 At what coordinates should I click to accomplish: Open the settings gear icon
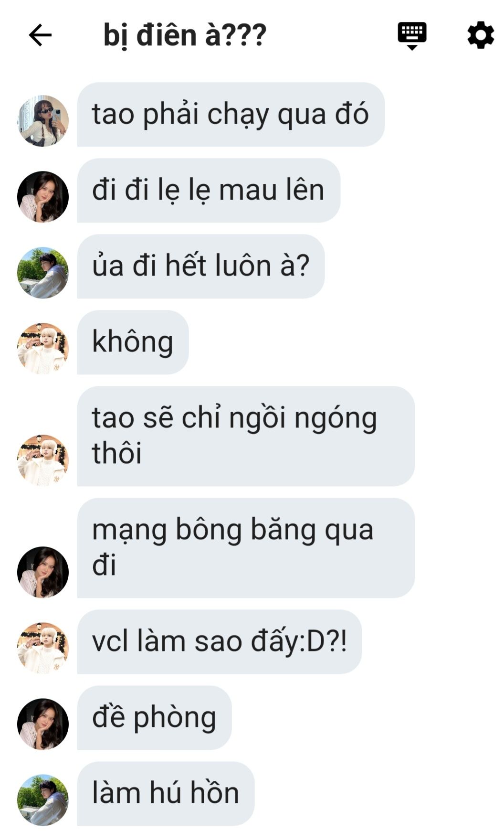point(480,35)
